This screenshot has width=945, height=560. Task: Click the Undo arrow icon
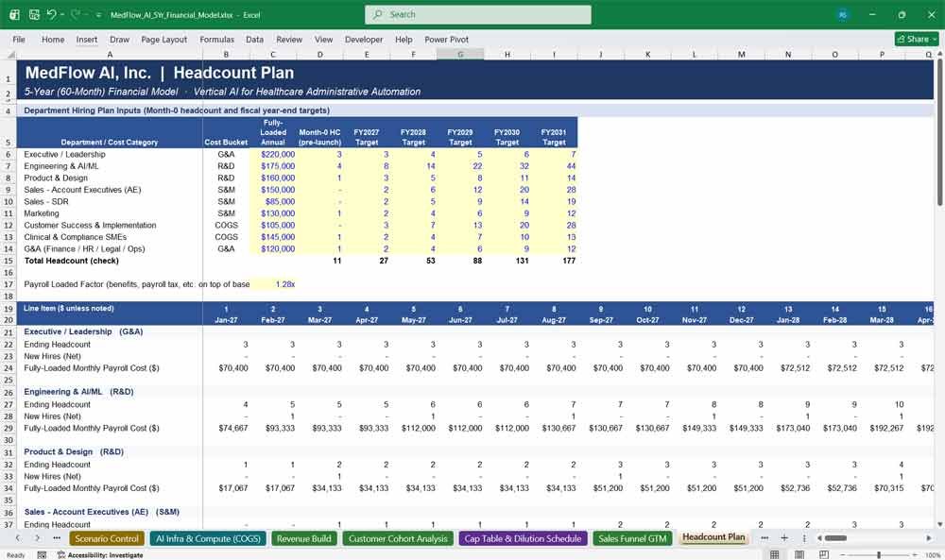pyautogui.click(x=51, y=14)
